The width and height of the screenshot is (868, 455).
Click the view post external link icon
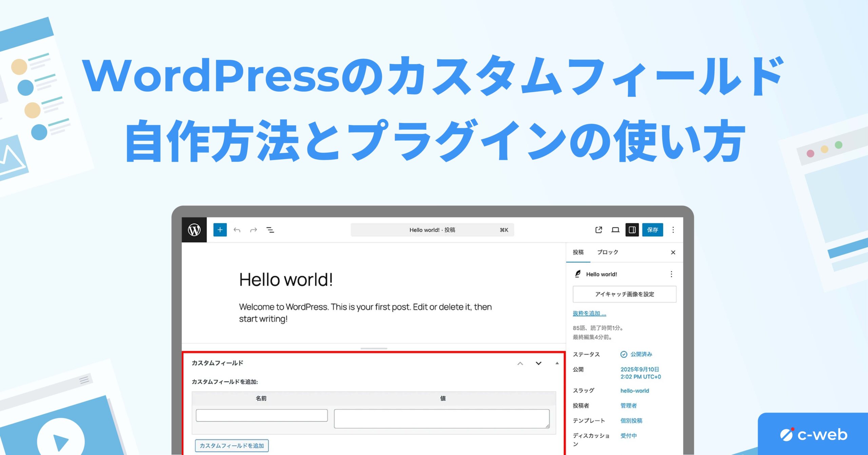click(599, 230)
